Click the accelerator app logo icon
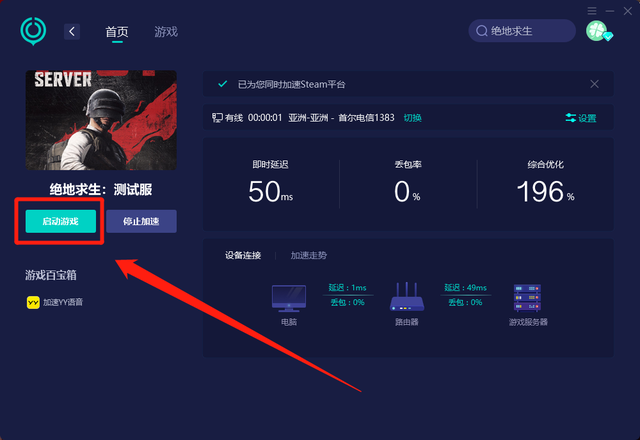This screenshot has height=440, width=640. 33,31
